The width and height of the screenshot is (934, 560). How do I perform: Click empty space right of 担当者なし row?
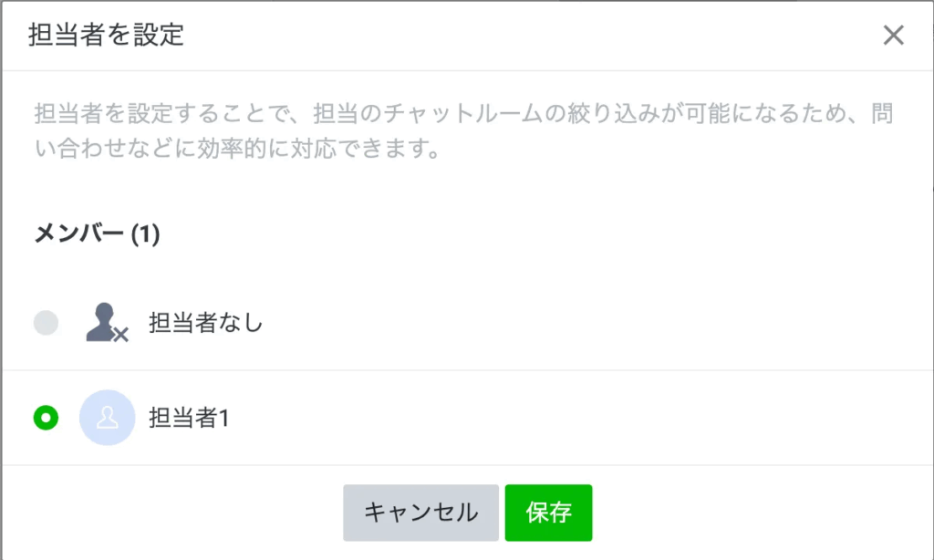point(593,323)
